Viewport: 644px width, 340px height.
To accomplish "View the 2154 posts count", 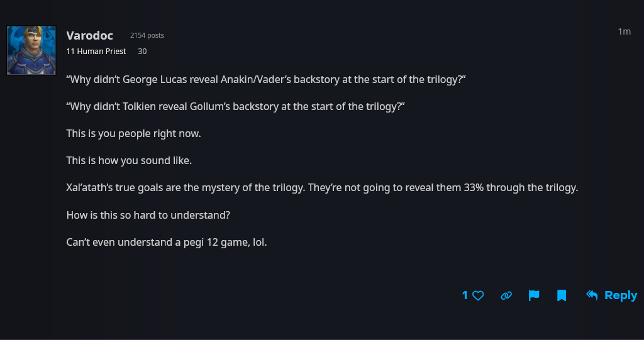I will [147, 35].
